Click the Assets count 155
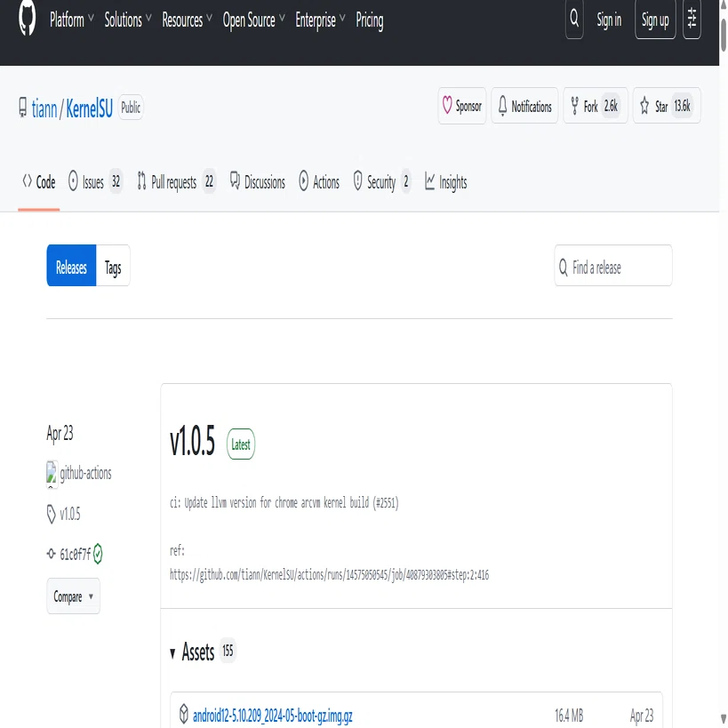 228,651
